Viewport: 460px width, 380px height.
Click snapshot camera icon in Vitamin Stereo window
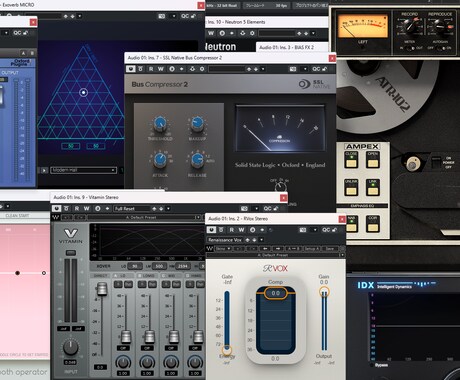pyautogui.click(x=244, y=209)
